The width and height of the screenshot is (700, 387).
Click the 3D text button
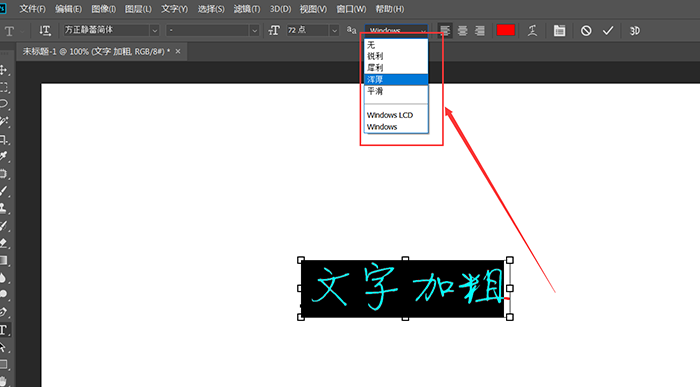(634, 31)
